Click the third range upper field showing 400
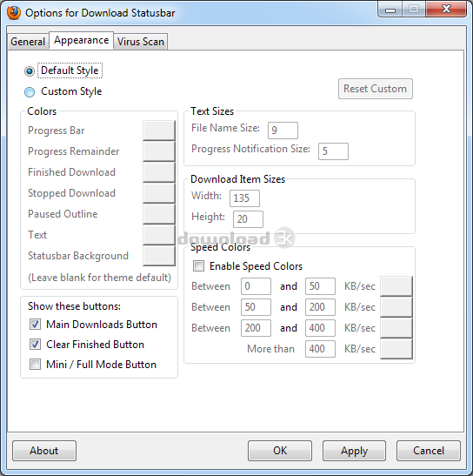This screenshot has width=473, height=476. click(320, 328)
